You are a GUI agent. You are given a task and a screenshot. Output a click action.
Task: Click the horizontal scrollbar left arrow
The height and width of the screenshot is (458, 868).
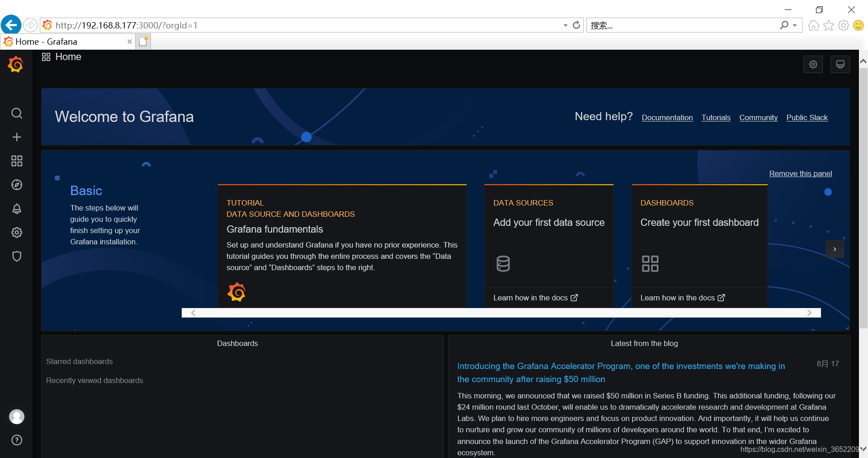point(193,313)
